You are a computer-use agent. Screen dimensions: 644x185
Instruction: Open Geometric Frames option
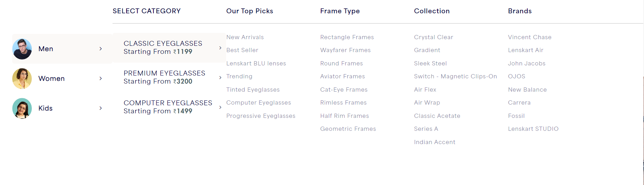pyautogui.click(x=348, y=129)
